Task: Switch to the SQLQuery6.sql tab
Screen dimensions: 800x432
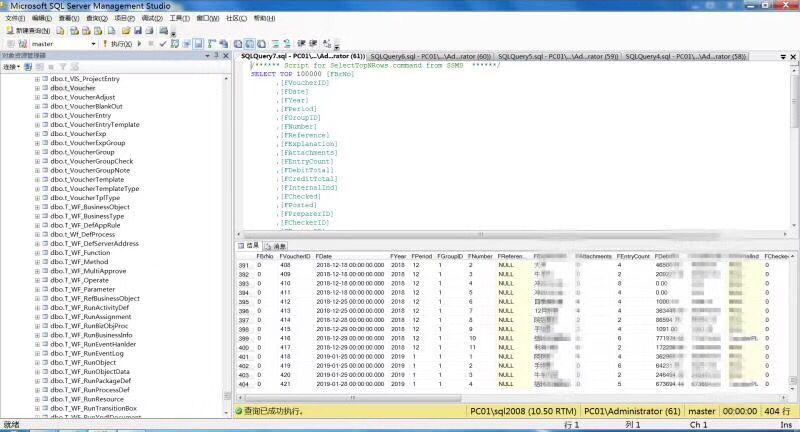Action: pyautogui.click(x=429, y=56)
